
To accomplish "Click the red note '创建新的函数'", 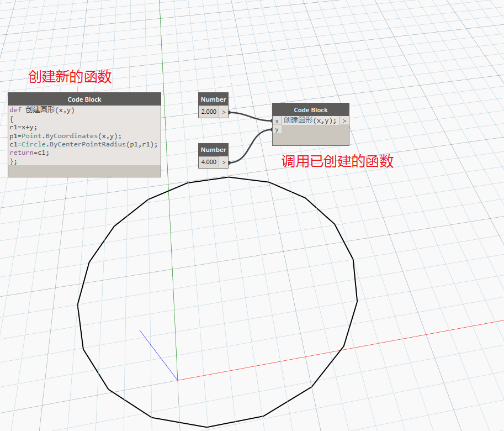I will [70, 77].
